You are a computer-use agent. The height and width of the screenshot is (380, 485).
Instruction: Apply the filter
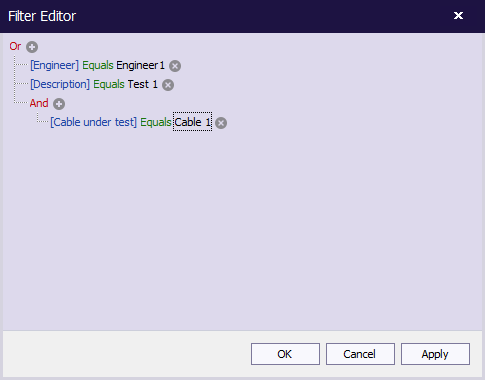click(x=435, y=354)
